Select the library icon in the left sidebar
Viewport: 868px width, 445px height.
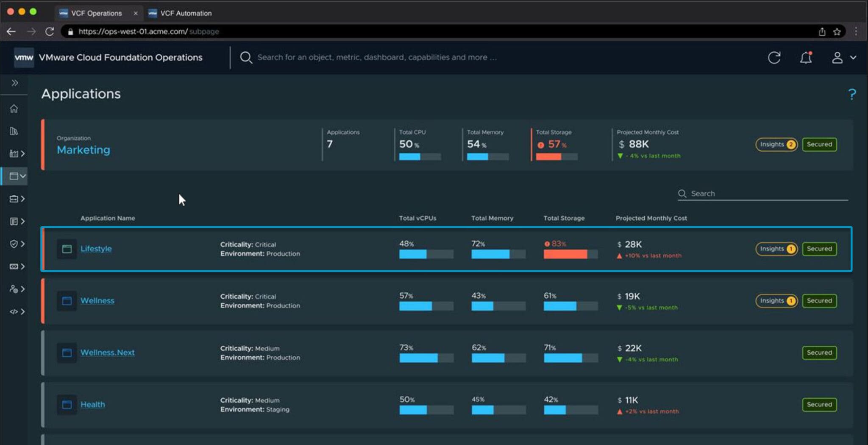(x=14, y=132)
